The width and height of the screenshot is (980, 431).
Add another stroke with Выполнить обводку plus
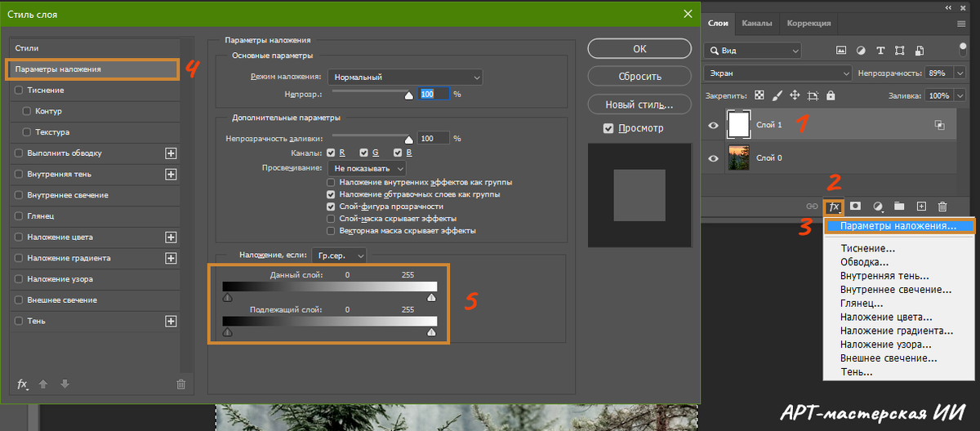pyautogui.click(x=171, y=153)
